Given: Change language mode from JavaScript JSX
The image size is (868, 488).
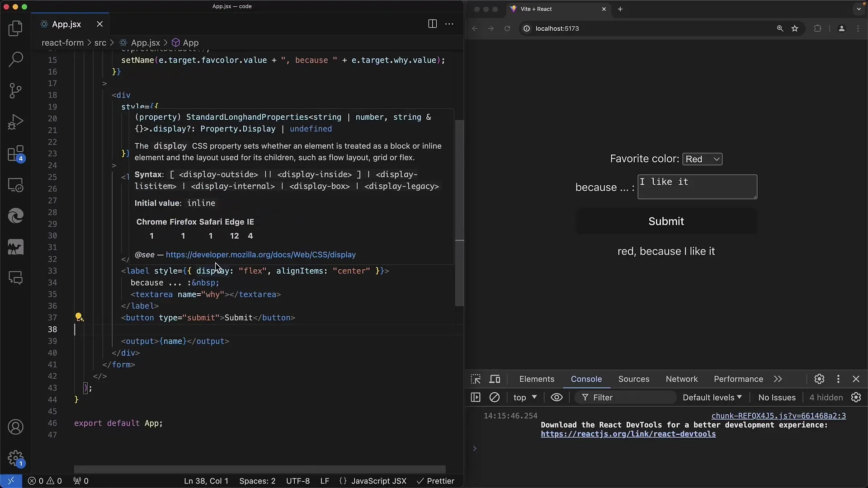Looking at the screenshot, I should point(379,481).
